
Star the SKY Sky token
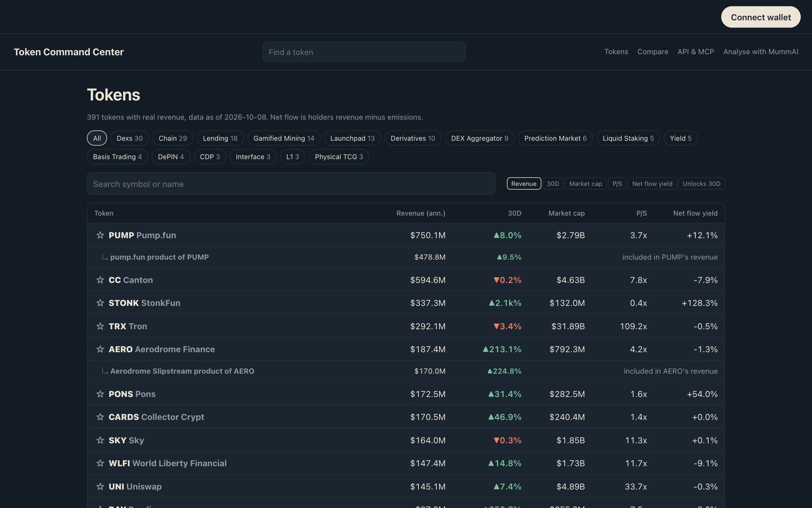pos(100,440)
